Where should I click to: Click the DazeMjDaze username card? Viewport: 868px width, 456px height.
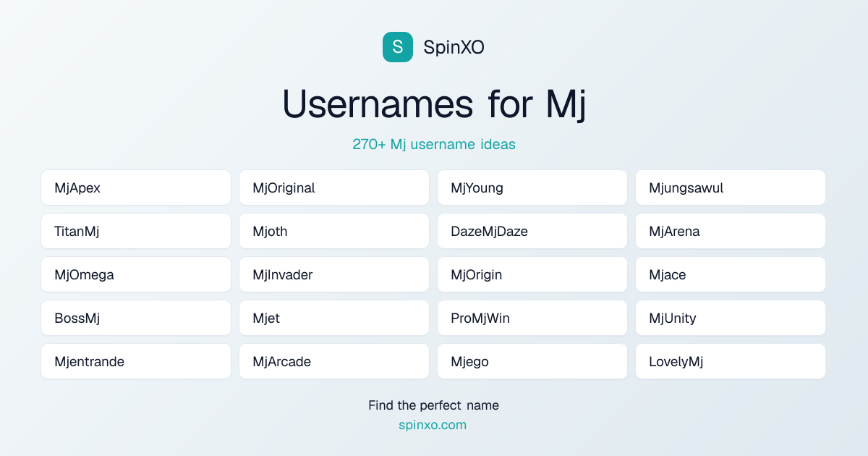tap(532, 231)
